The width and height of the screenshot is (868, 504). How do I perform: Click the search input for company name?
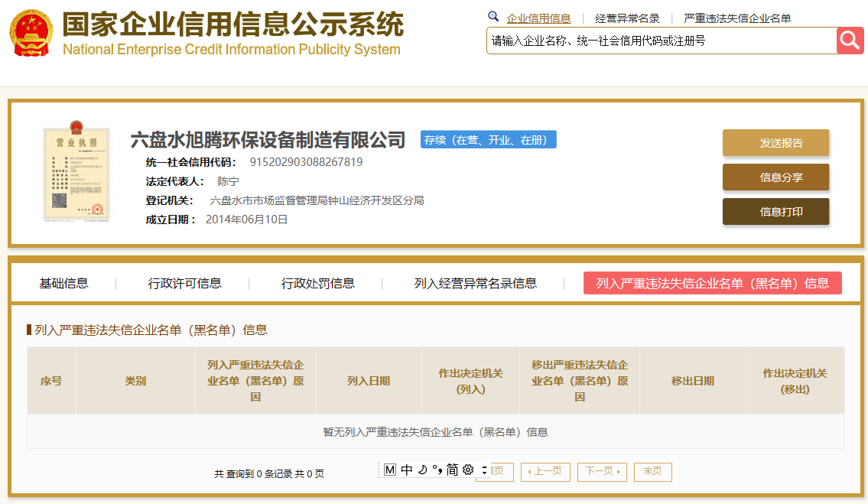pyautogui.click(x=662, y=41)
